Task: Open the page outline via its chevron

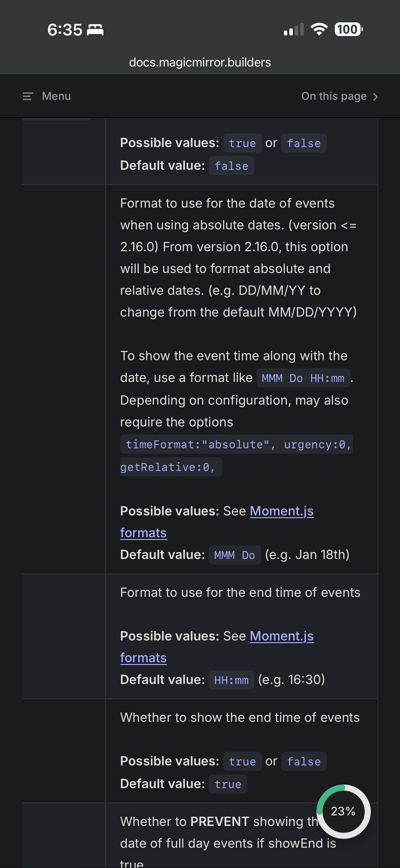Action: click(375, 96)
